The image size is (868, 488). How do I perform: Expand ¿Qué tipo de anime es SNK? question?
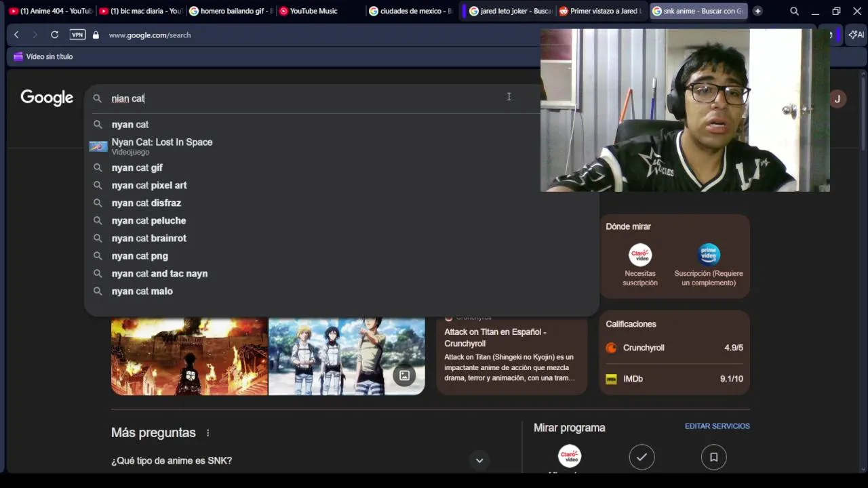(479, 460)
